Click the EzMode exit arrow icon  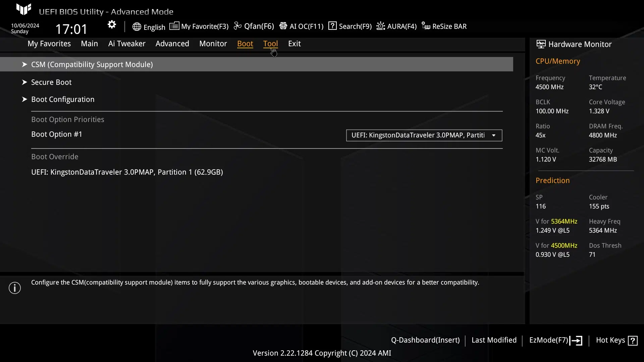tap(576, 341)
